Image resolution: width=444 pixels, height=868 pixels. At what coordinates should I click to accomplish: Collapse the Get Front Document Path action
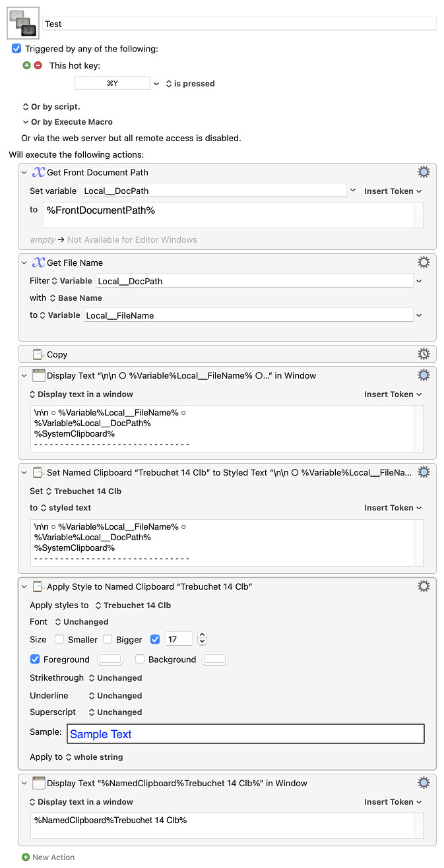[24, 171]
